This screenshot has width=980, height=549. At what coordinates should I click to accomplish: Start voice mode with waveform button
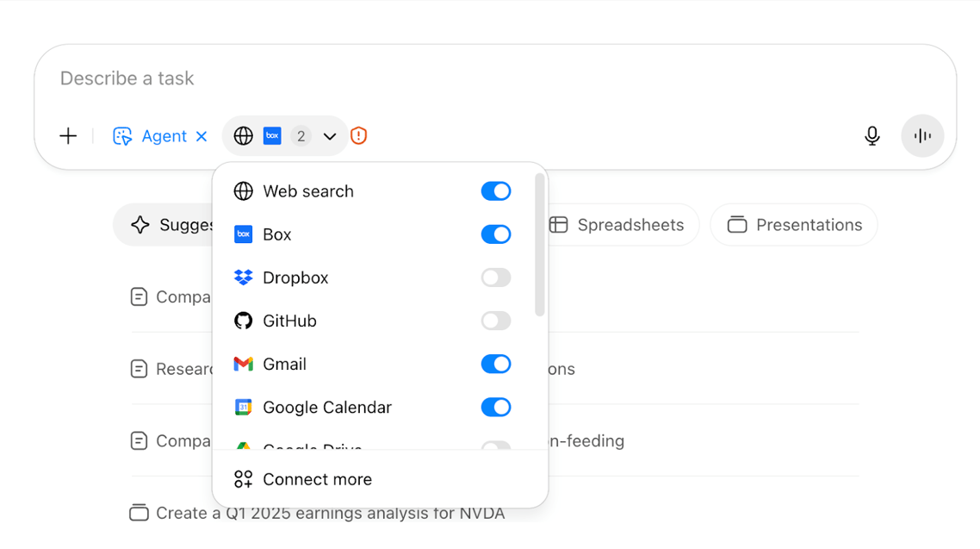point(922,135)
